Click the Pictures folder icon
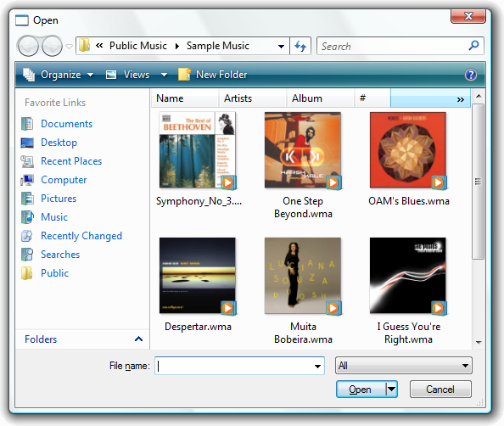 click(27, 199)
